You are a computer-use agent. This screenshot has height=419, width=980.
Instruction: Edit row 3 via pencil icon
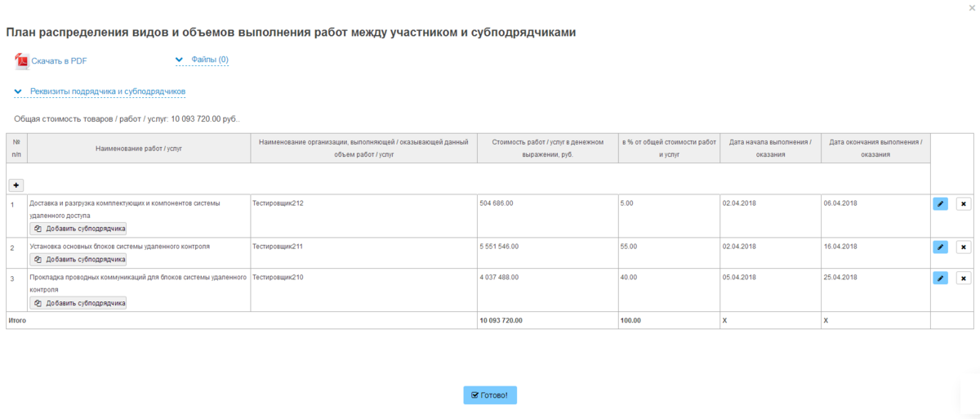[940, 278]
